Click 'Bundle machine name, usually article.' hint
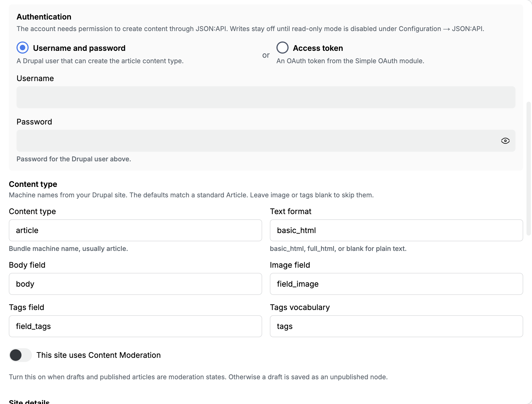This screenshot has height=404, width=532. click(68, 249)
